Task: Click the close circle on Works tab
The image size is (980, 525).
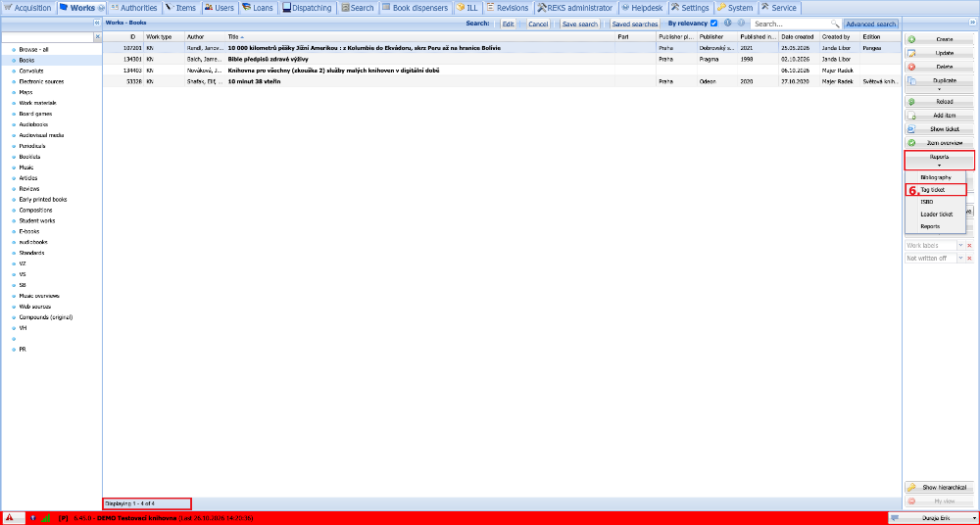Action: [x=101, y=8]
